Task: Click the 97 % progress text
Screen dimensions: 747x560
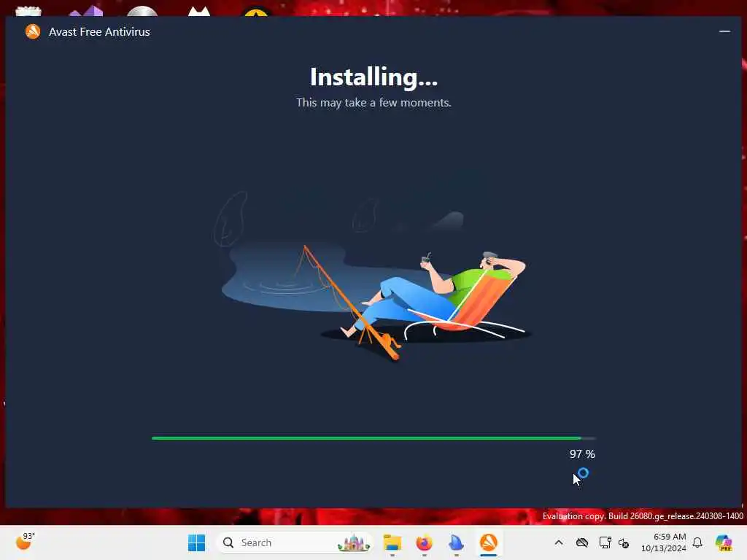Action: 581,454
